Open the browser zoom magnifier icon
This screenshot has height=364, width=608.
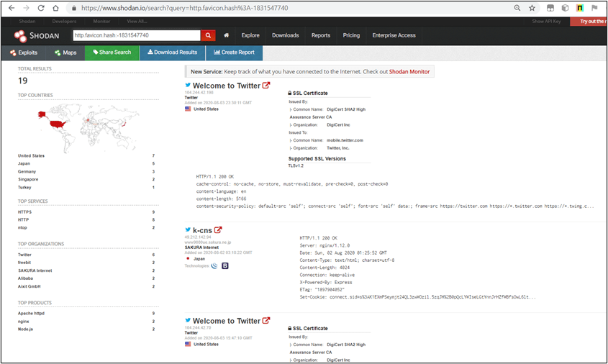(517, 8)
